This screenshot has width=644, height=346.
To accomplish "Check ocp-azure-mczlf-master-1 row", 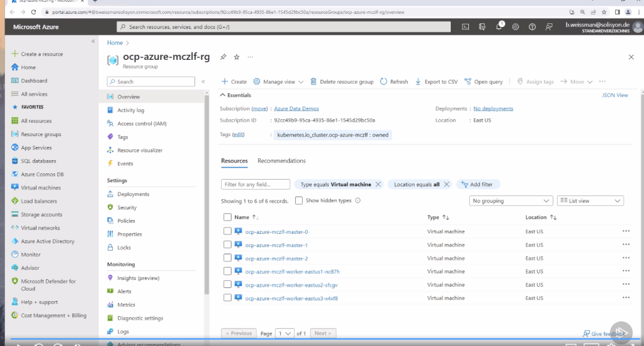I will pyautogui.click(x=227, y=245).
